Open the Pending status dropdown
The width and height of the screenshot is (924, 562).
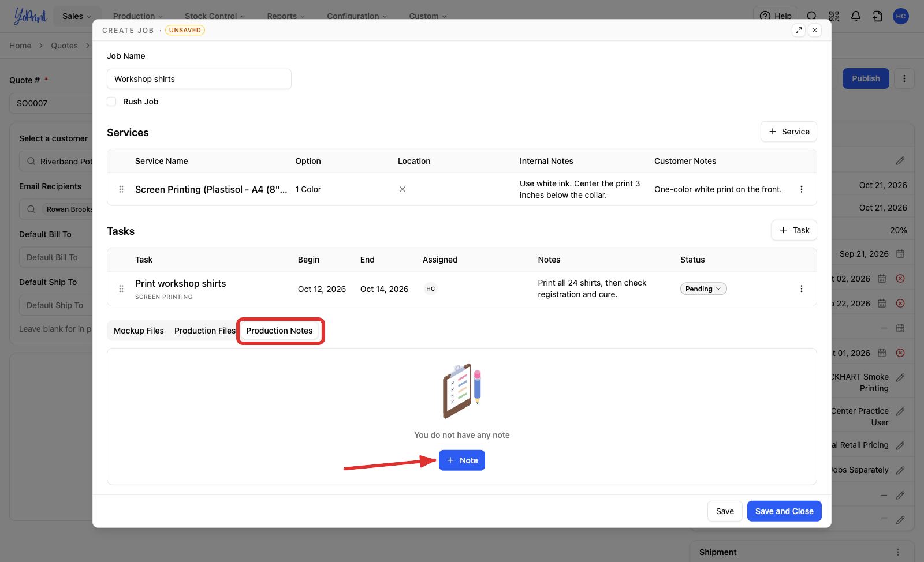click(x=703, y=289)
